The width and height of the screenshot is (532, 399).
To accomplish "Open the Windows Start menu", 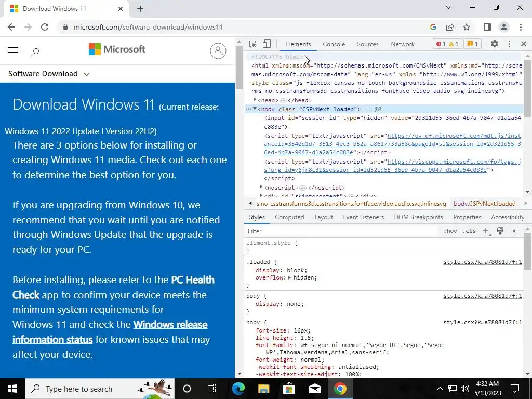I will pyautogui.click(x=12, y=389).
